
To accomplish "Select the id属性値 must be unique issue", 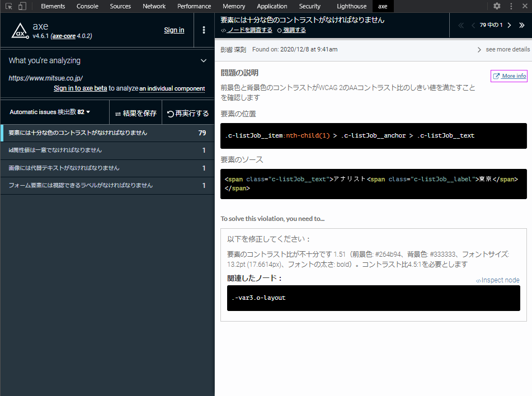I will point(107,150).
